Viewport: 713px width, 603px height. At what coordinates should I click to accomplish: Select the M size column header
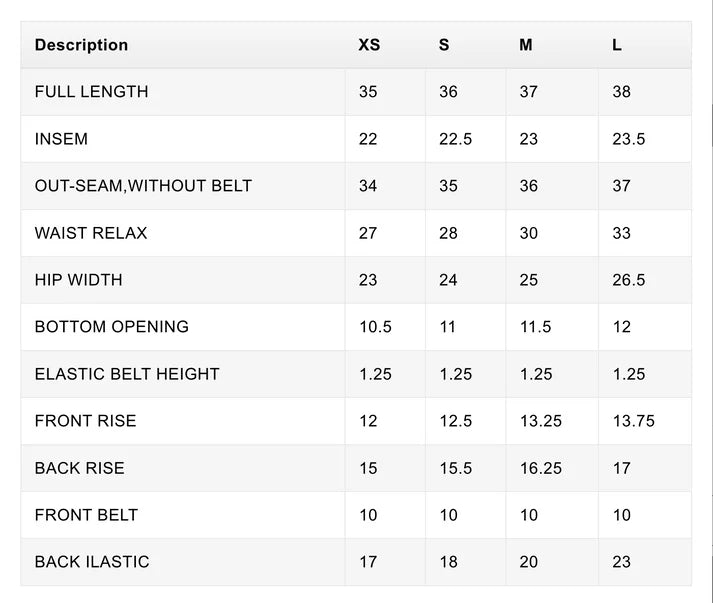coord(526,45)
